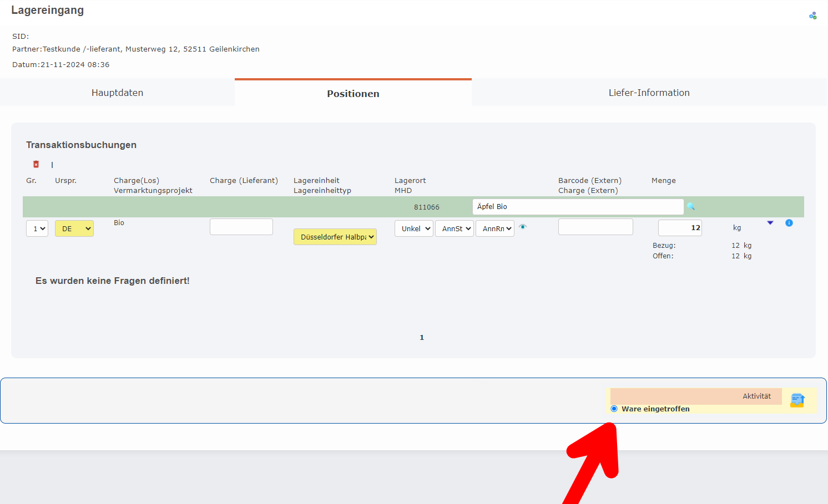Click the settings icon at top right
The width and height of the screenshot is (828, 504).
pos(812,16)
